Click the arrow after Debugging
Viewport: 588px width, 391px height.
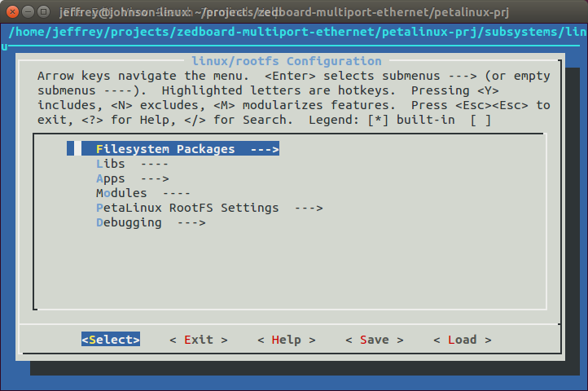click(191, 223)
